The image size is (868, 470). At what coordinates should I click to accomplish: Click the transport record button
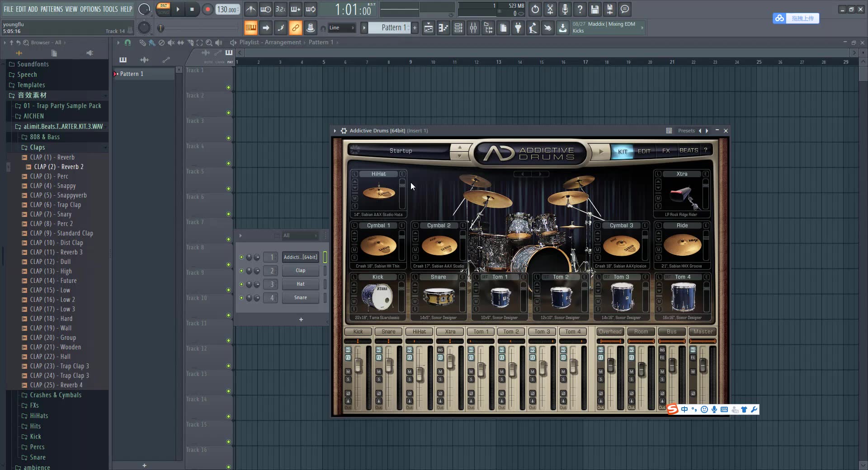point(208,9)
